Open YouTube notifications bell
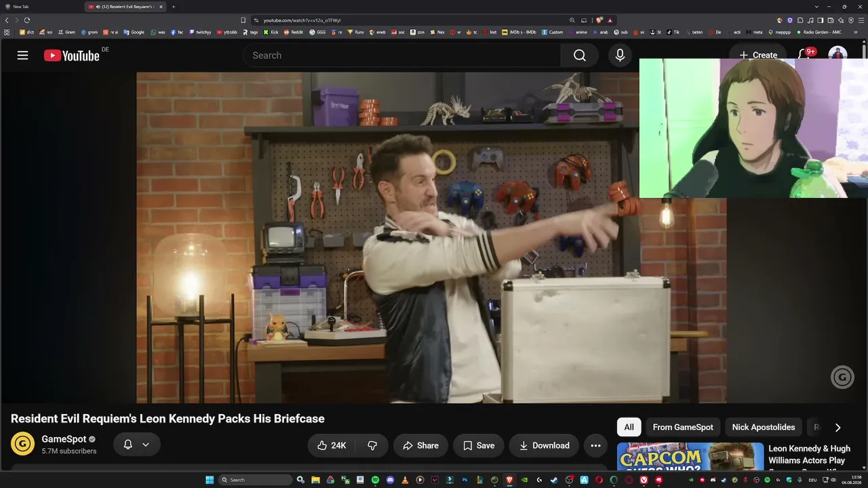Screen dimensions: 868x488 [x=806, y=54]
